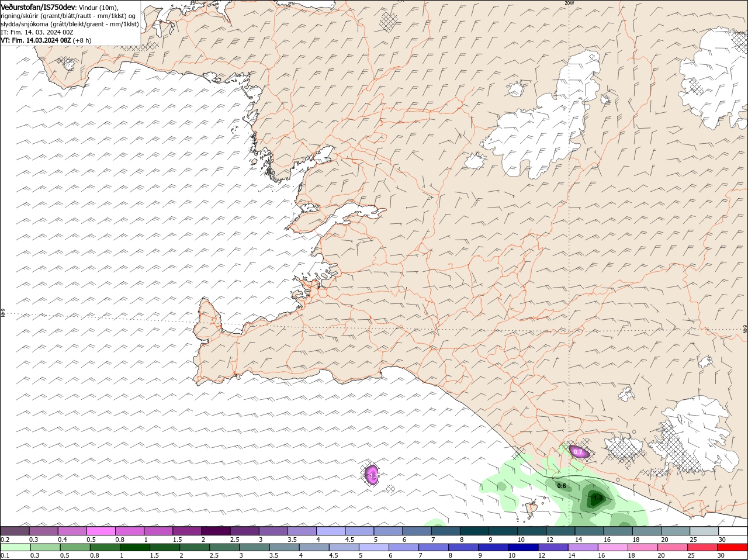Click the dark green rain core on south coast
Image resolution: width=748 pixels, height=560 pixels.
coord(597,499)
